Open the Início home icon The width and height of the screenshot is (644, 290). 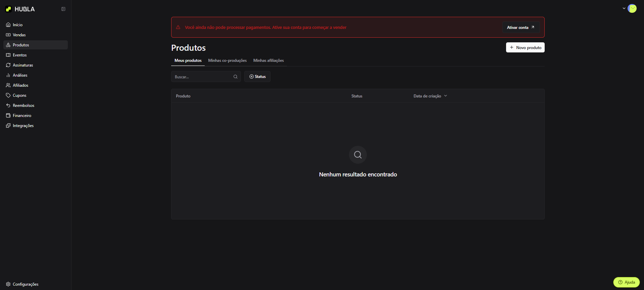(8, 25)
